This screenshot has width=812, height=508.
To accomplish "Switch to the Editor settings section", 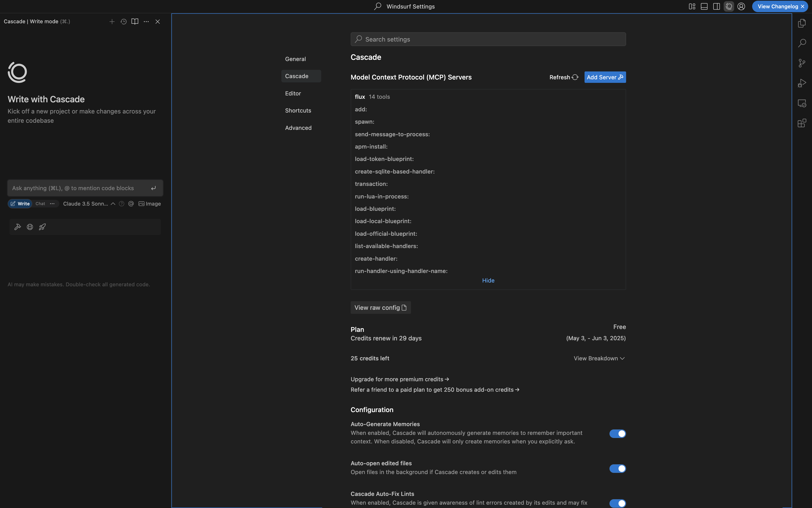I will pyautogui.click(x=293, y=93).
